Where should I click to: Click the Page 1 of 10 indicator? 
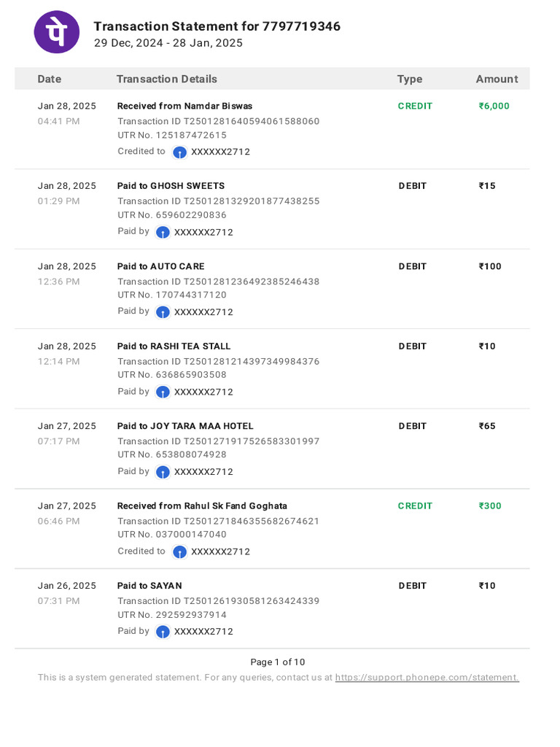[278, 662]
